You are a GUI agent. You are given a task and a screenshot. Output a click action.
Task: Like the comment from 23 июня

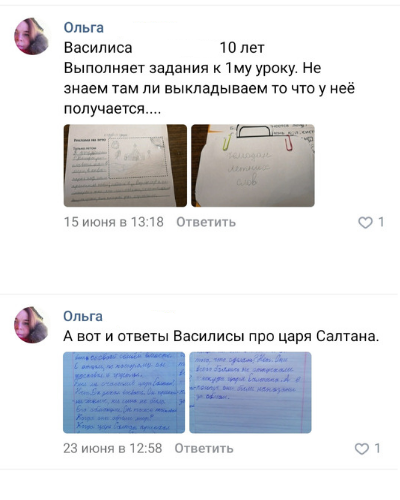(362, 449)
